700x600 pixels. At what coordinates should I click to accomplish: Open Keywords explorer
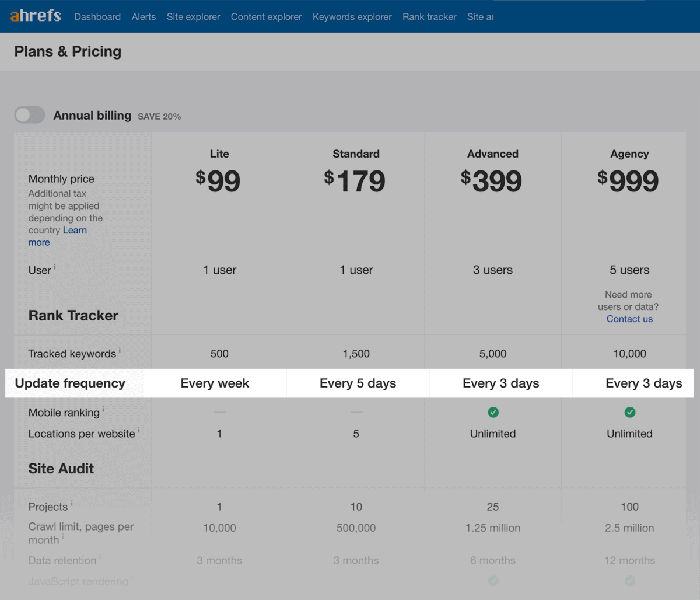pos(352,17)
